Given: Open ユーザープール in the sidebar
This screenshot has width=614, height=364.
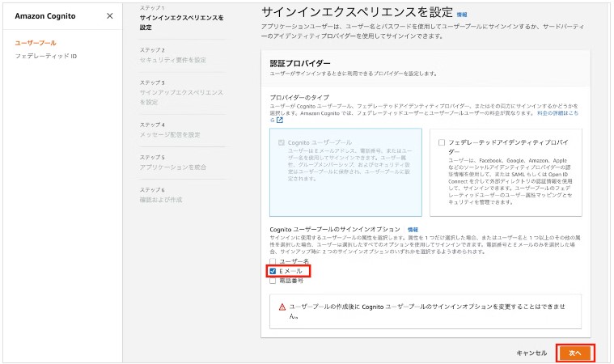Looking at the screenshot, I should pos(36,42).
